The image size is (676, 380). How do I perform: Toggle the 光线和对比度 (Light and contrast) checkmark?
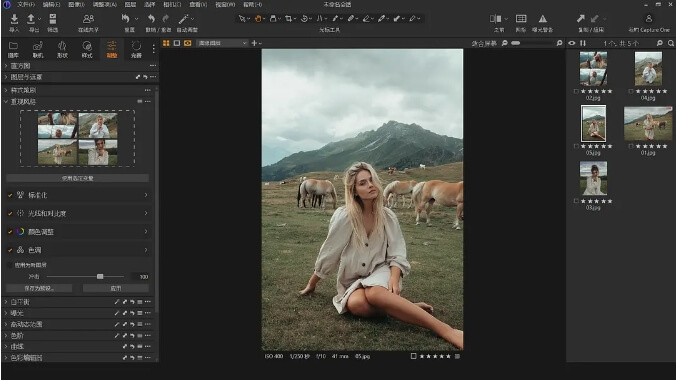tap(10, 214)
